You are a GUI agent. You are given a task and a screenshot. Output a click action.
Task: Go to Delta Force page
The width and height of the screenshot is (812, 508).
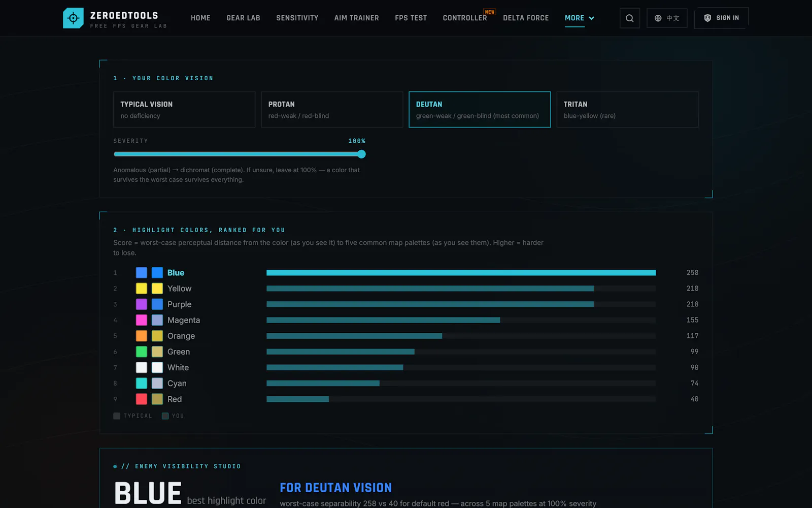click(x=526, y=18)
